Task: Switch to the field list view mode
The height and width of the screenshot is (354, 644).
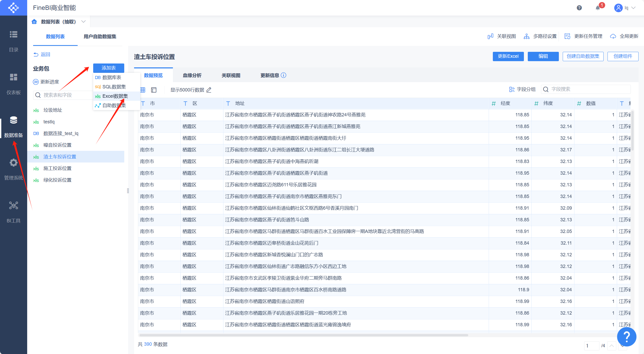Action: (154, 90)
